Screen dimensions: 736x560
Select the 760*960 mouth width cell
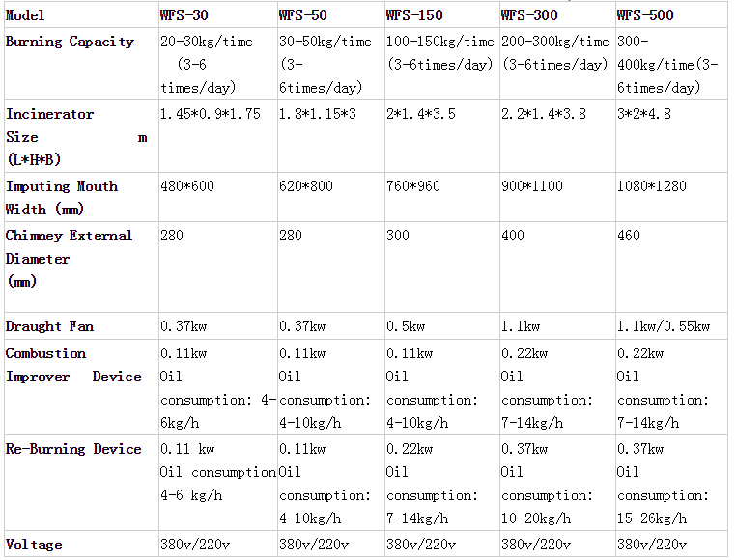[413, 186]
